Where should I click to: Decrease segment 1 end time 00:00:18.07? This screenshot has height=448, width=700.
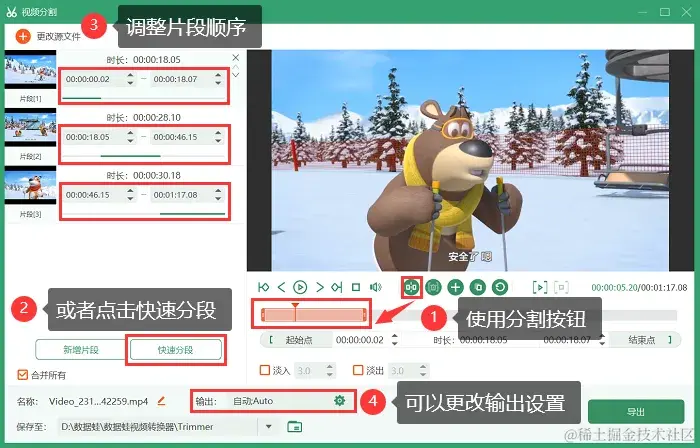point(218,83)
